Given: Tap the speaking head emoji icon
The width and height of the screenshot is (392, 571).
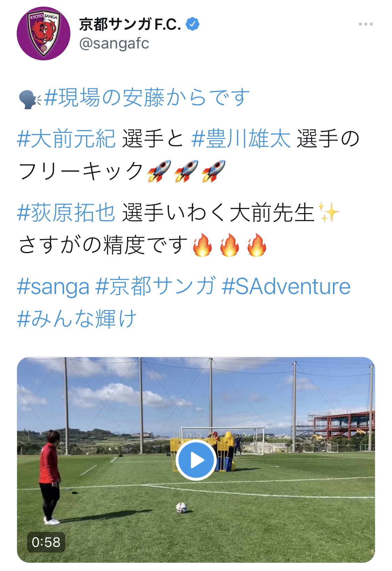Looking at the screenshot, I should (x=30, y=99).
